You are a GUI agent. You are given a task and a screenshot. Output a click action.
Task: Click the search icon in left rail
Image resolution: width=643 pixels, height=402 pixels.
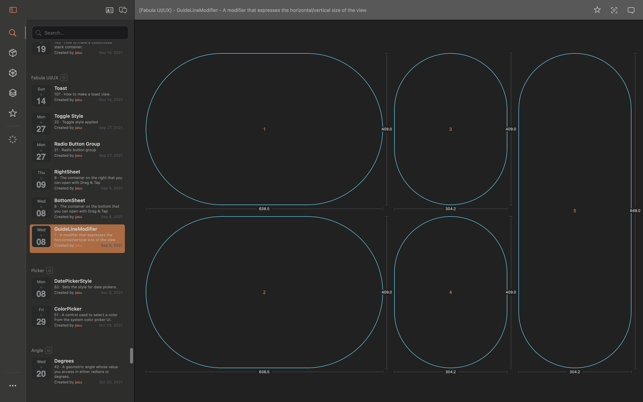[13, 33]
